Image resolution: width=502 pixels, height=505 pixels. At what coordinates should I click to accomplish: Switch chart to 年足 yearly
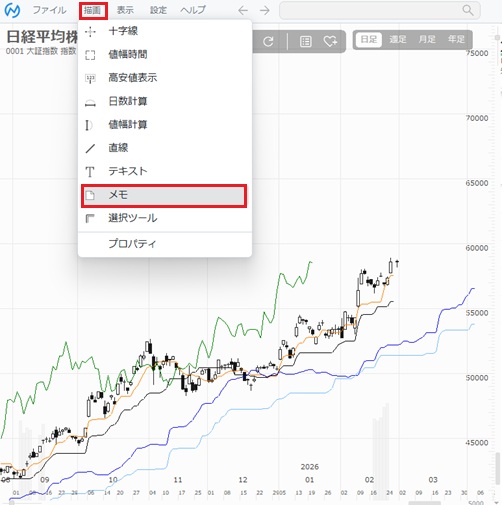[x=456, y=40]
